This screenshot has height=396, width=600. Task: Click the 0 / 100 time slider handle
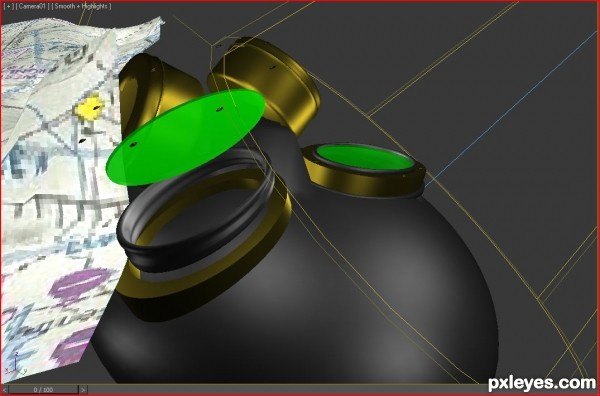(x=43, y=390)
